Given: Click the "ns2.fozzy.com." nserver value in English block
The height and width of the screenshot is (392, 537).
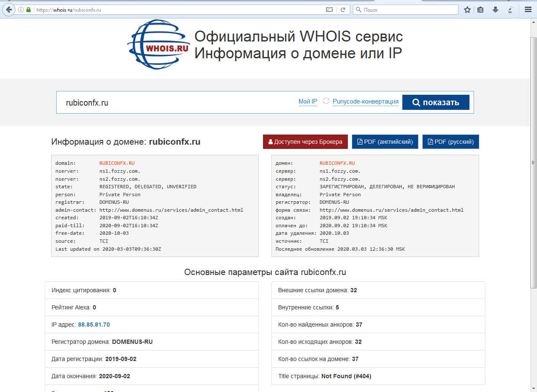Looking at the screenshot, I should [120, 179].
